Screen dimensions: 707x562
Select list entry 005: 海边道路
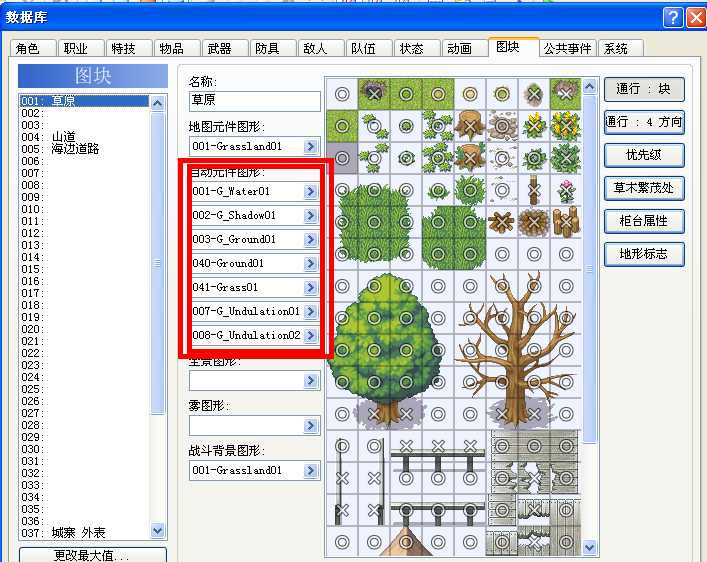pos(84,149)
